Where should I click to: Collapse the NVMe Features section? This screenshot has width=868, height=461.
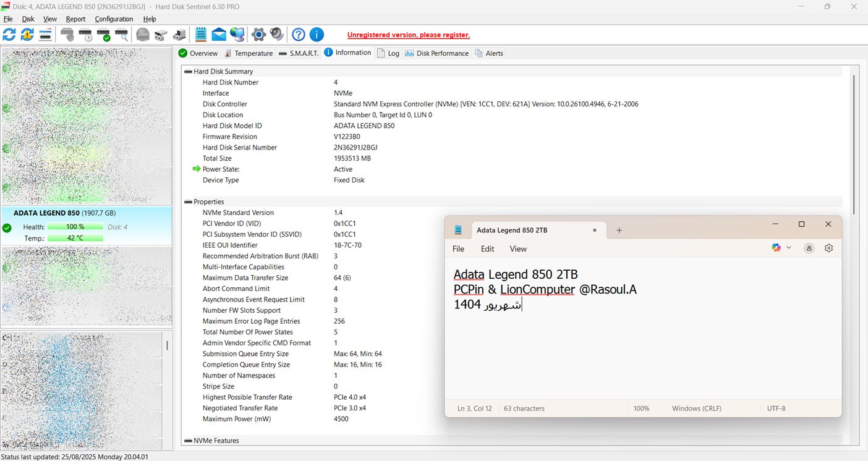click(x=188, y=441)
